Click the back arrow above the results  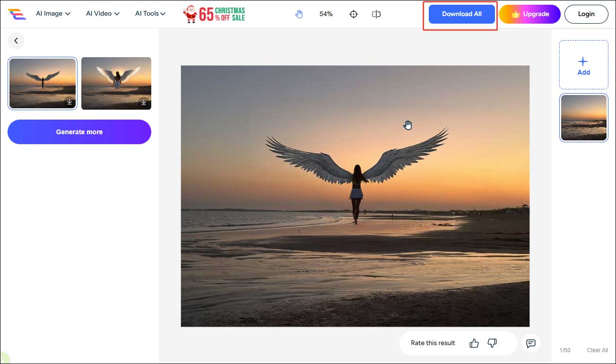(x=16, y=41)
